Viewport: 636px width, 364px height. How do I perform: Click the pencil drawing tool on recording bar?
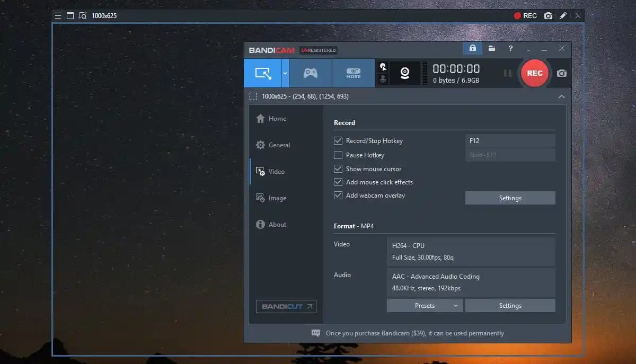click(563, 15)
